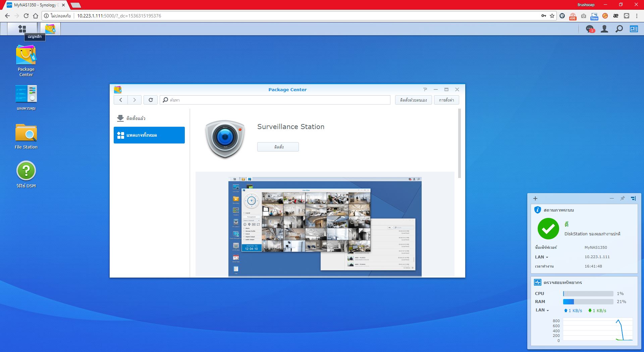
Task: Select the All Packages category
Action: pos(149,135)
